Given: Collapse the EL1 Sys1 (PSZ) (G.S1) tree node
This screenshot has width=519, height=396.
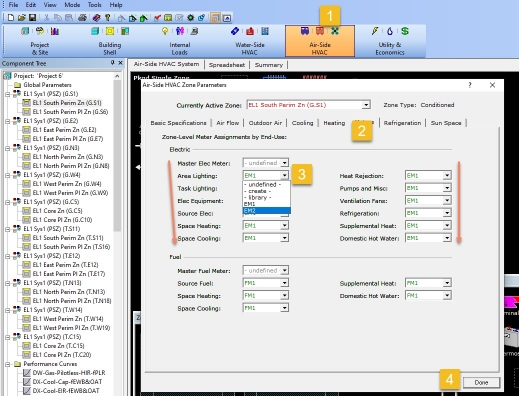Looking at the screenshot, I should [x=7, y=94].
